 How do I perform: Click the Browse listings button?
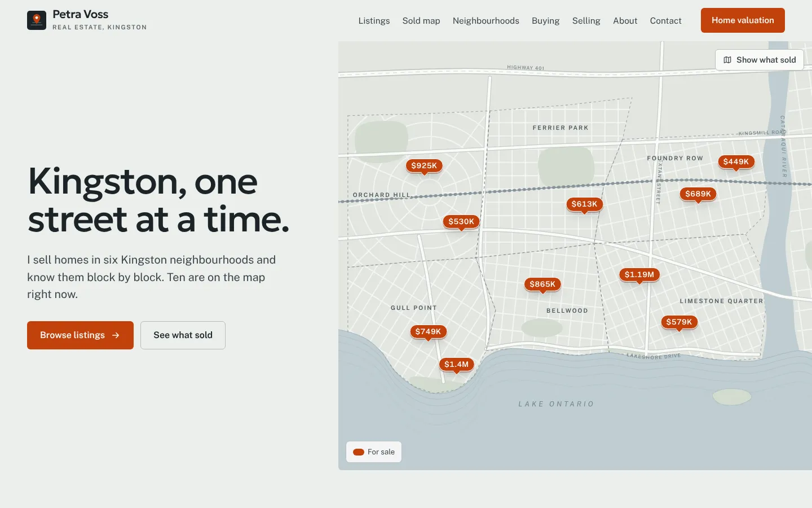80,335
